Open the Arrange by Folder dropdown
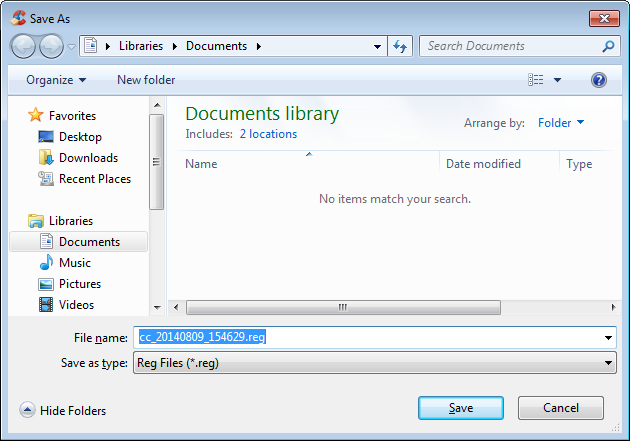The height and width of the screenshot is (441, 630). pos(561,123)
